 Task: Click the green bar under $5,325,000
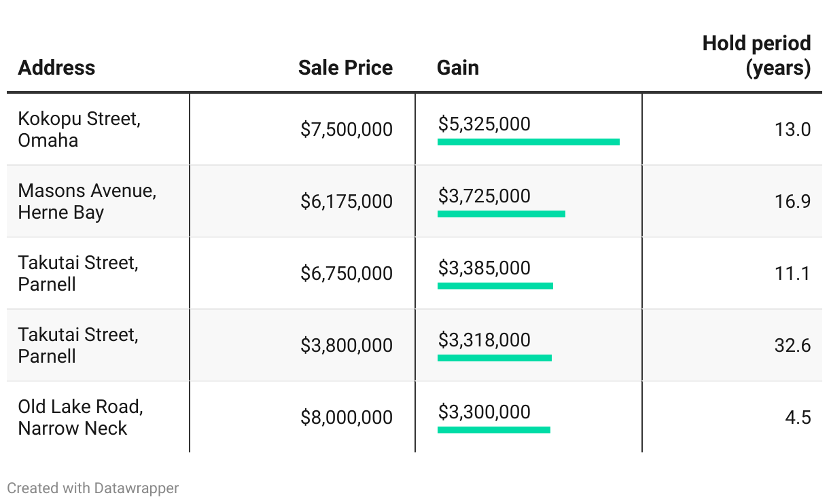tap(528, 142)
